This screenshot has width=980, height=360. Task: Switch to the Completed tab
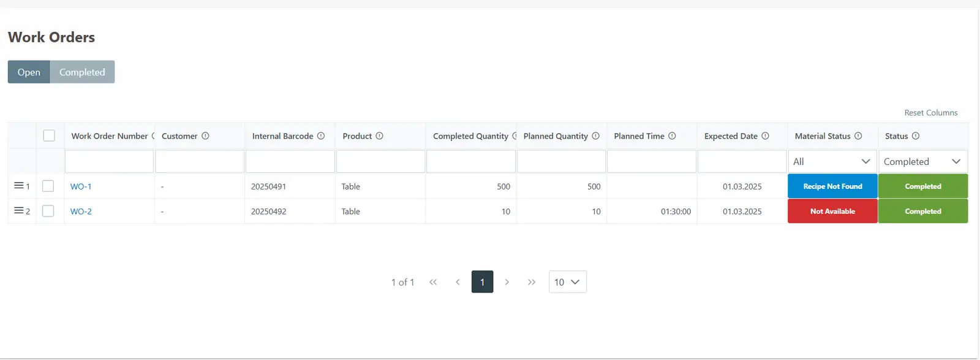point(82,72)
